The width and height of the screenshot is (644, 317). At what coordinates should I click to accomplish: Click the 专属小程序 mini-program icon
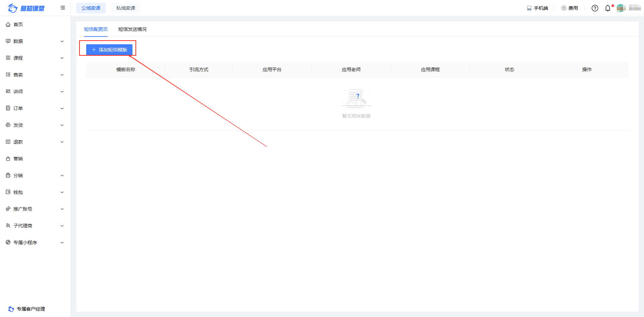pyautogui.click(x=8, y=243)
